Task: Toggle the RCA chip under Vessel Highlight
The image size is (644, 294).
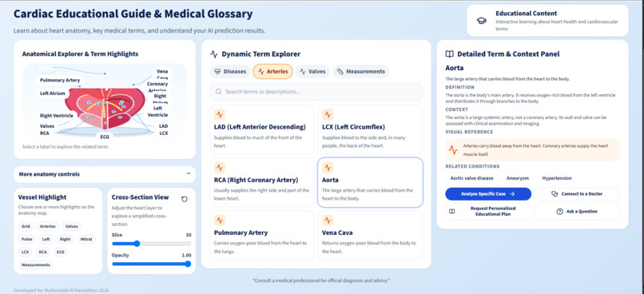Action: [x=42, y=252]
